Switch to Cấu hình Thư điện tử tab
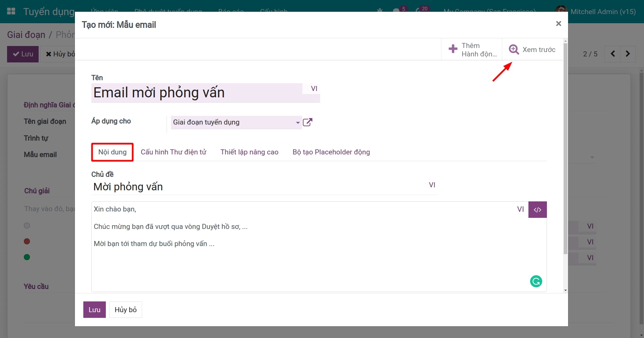 point(173,152)
